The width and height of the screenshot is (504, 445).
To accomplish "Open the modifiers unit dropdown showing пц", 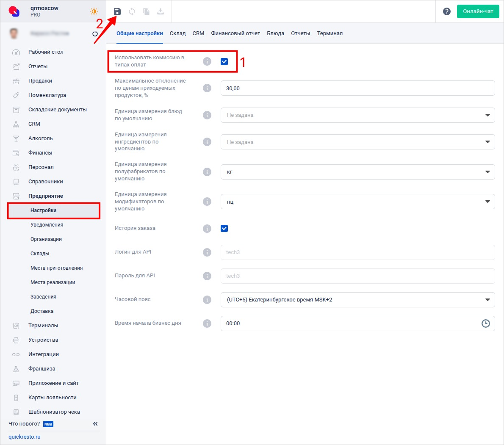I will 357,202.
